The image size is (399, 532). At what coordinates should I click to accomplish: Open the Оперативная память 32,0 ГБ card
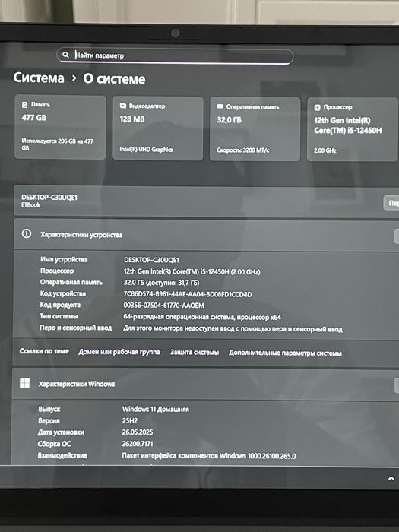tap(255, 129)
